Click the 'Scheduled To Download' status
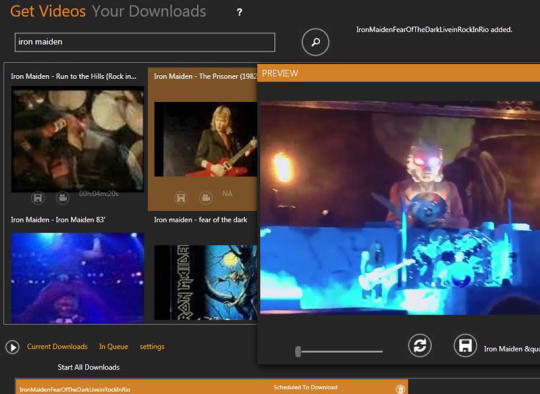 pyautogui.click(x=305, y=387)
